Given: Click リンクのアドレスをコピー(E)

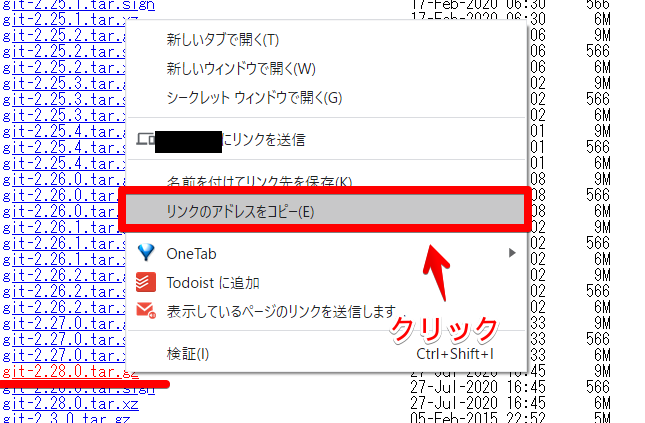Looking at the screenshot, I should 325,212.
